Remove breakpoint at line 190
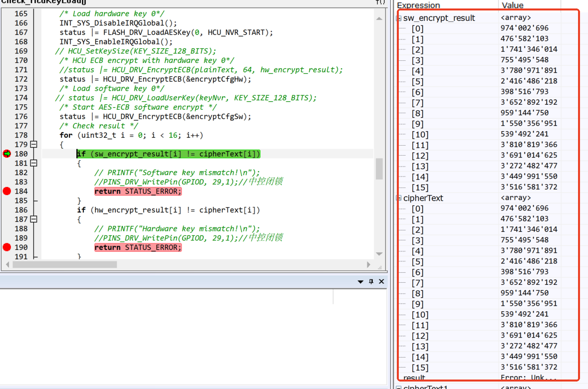 coord(7,247)
